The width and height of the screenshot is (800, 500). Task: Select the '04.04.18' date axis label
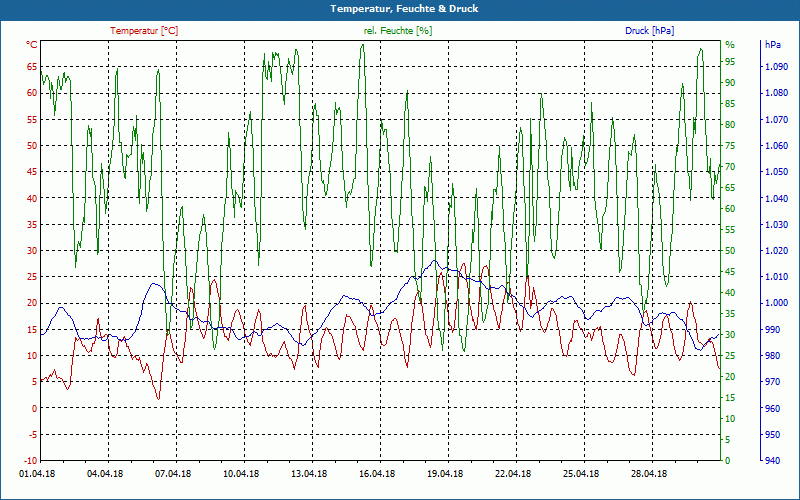pyautogui.click(x=105, y=473)
